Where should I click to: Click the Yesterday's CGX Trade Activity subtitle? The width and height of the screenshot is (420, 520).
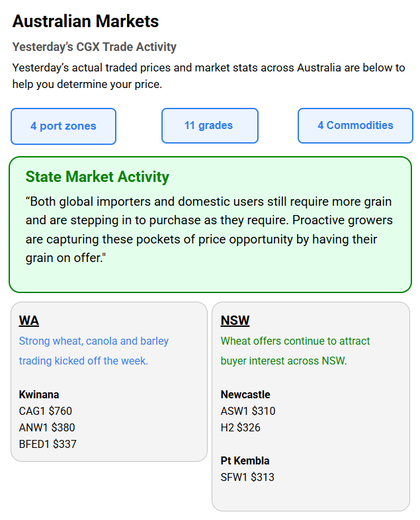[94, 47]
